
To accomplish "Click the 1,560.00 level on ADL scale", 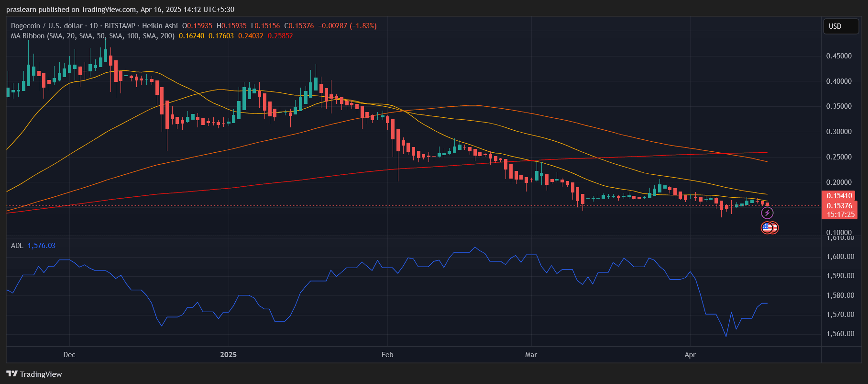I will (x=840, y=334).
